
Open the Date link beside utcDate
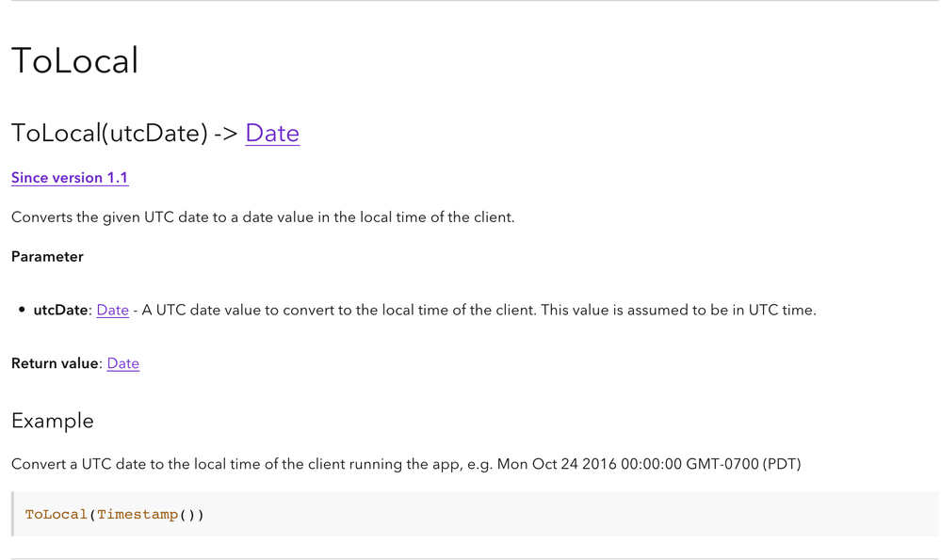click(x=113, y=310)
